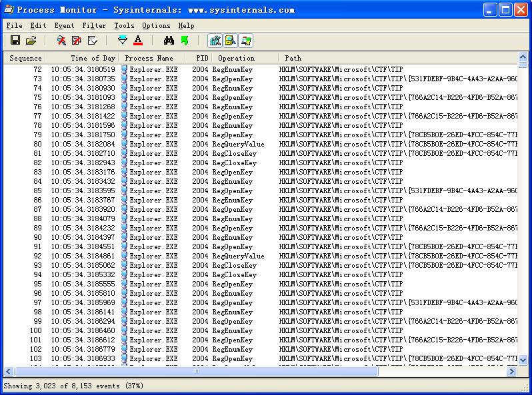Screen dimensions: 532x395
Task: Click the Find binoculars toolbar icon
Action: [x=169, y=41]
